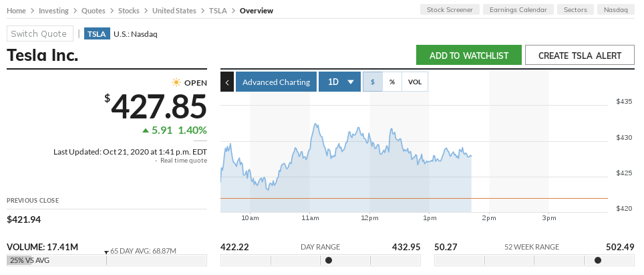The width and height of the screenshot is (644, 275).
Task: Open the Stock Screener tab
Action: pyautogui.click(x=450, y=10)
